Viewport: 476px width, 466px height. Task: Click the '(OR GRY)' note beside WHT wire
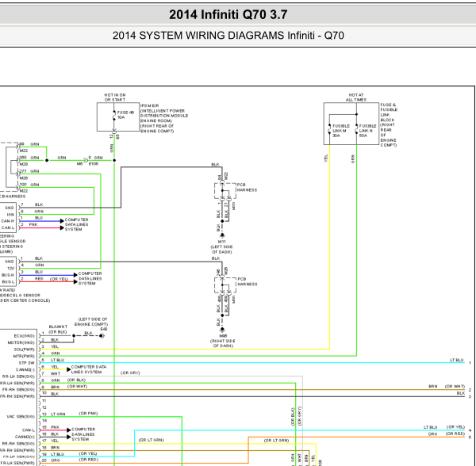click(x=130, y=373)
